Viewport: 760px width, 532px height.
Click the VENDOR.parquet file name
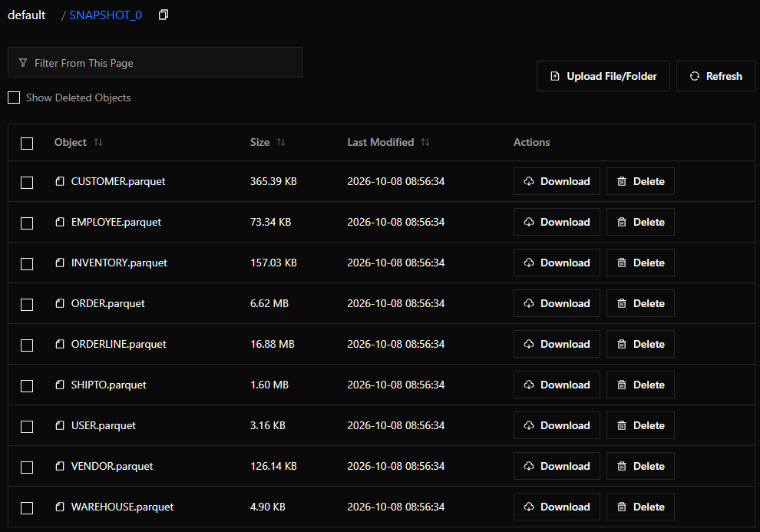tap(112, 466)
